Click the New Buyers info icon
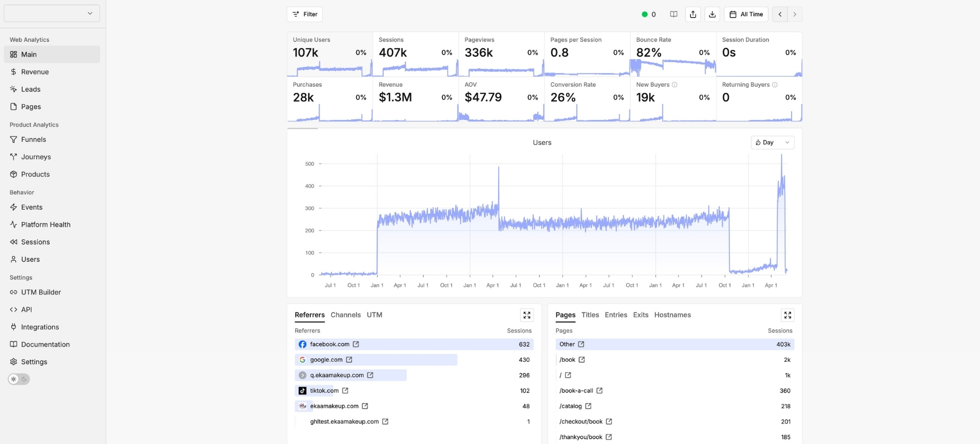The height and width of the screenshot is (444, 980). (674, 85)
